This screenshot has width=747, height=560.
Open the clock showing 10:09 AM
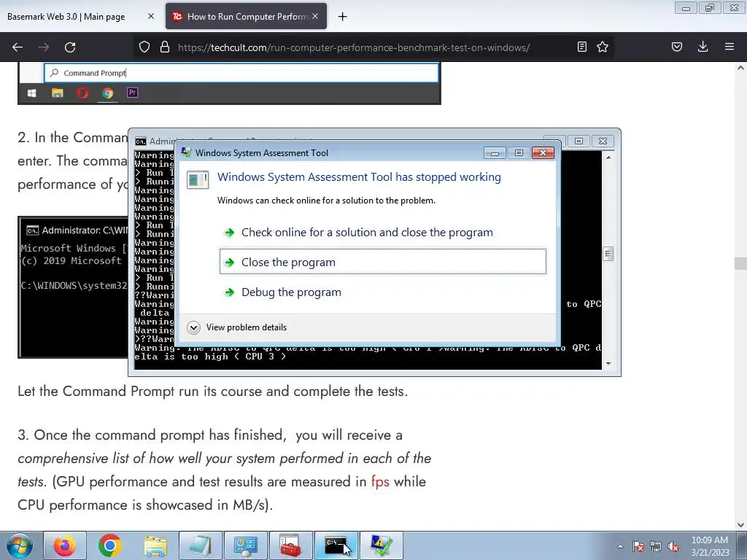tap(710, 546)
